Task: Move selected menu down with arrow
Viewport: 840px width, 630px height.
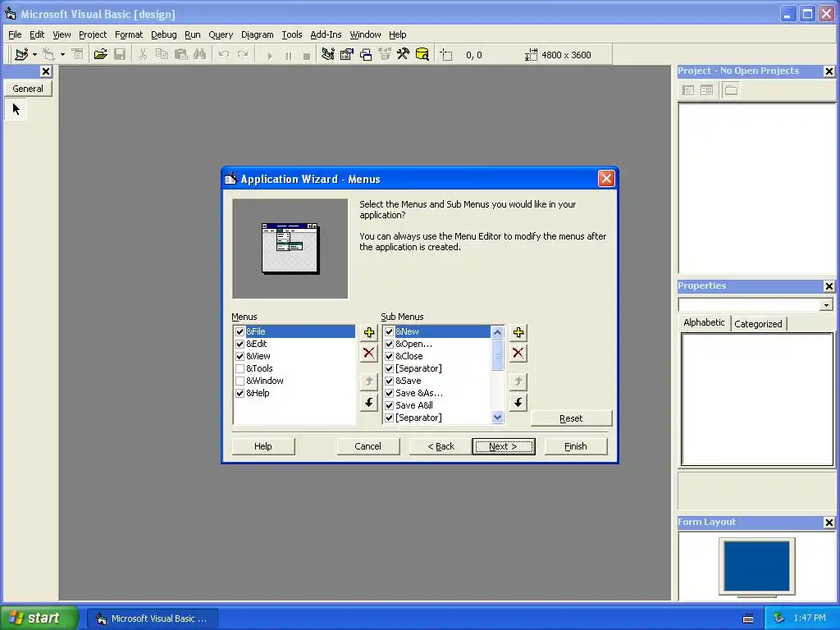Action: [x=368, y=402]
